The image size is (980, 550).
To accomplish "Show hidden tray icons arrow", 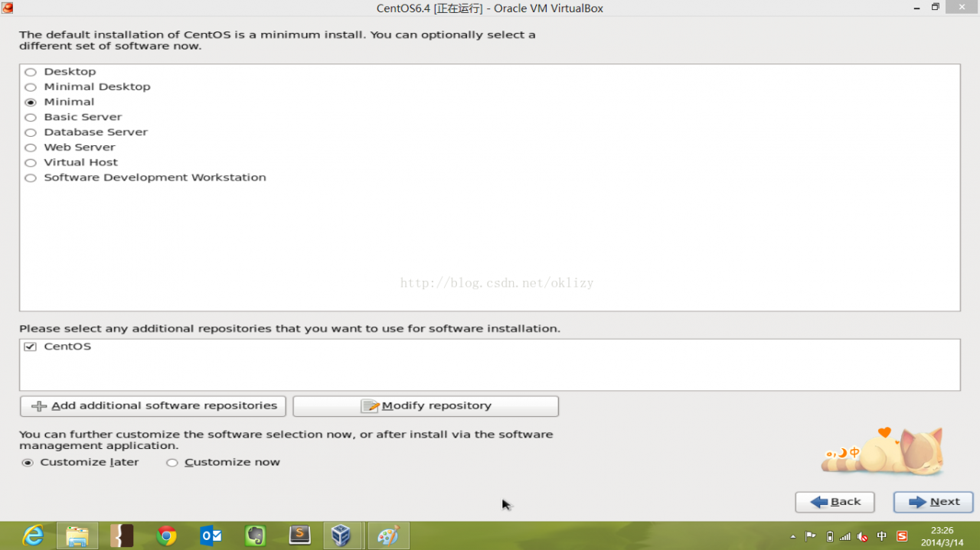I will click(792, 537).
